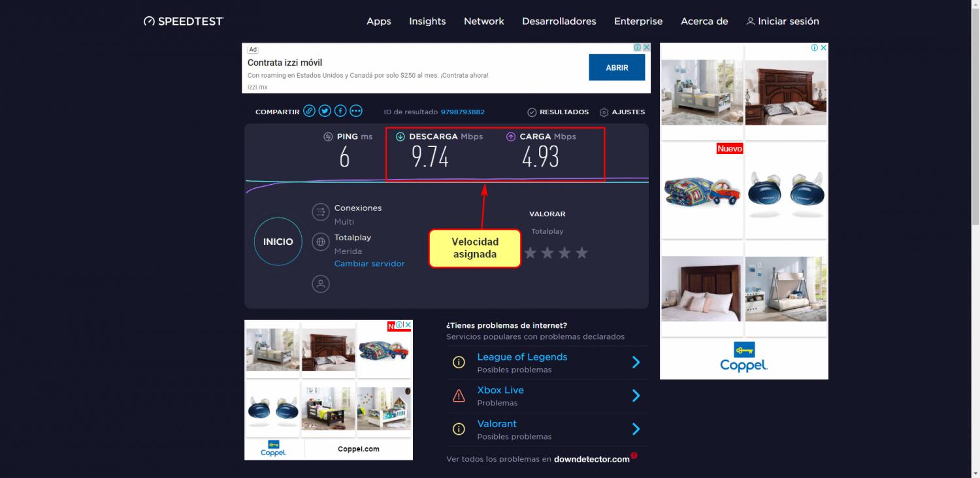Image resolution: width=980 pixels, height=478 pixels.
Task: Expand Xbox Live problems entry
Action: pyautogui.click(x=636, y=396)
